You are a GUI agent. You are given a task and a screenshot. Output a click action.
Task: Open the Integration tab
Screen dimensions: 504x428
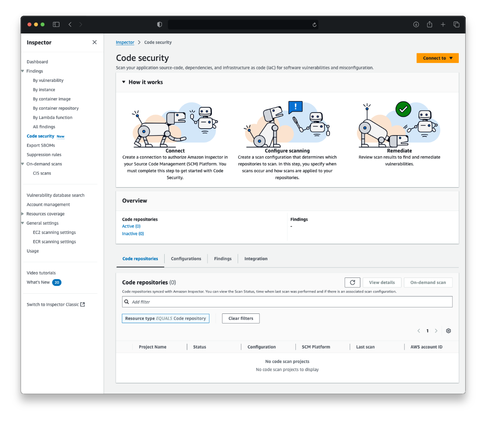[x=256, y=259]
